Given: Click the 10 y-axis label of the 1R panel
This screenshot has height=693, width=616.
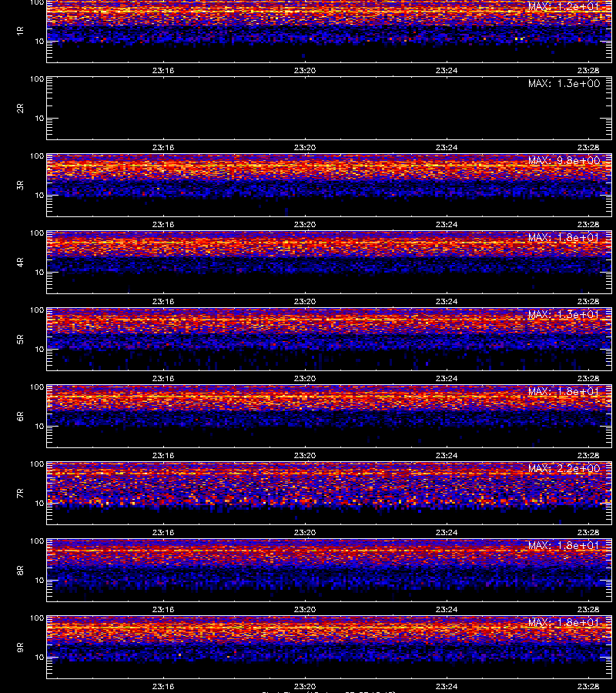Looking at the screenshot, I should [39, 41].
